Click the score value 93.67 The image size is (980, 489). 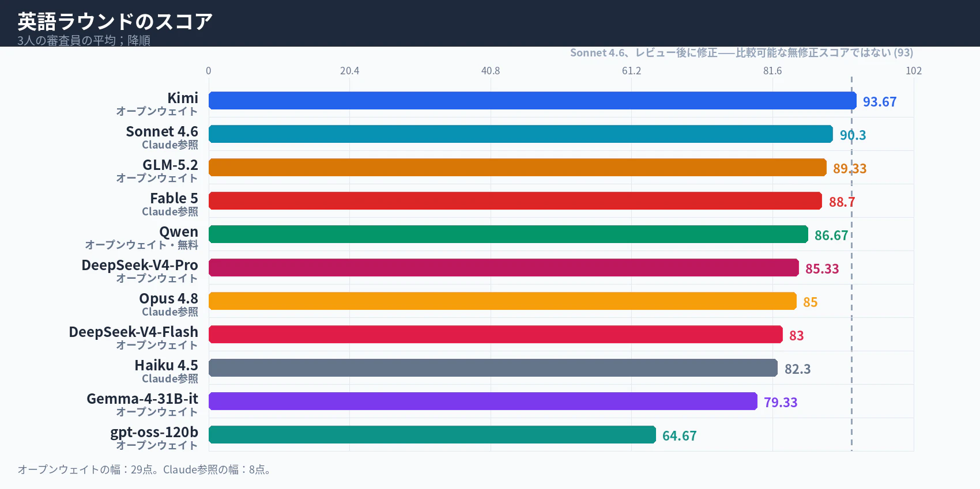tap(880, 101)
